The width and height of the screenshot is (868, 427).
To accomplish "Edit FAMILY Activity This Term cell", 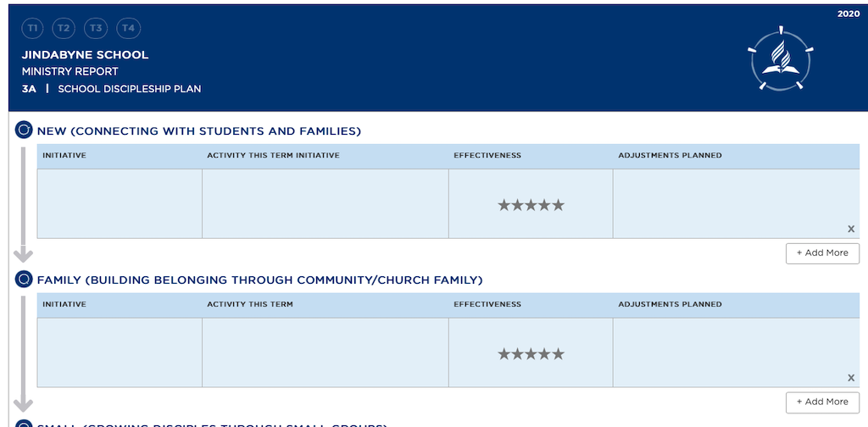I will point(325,352).
